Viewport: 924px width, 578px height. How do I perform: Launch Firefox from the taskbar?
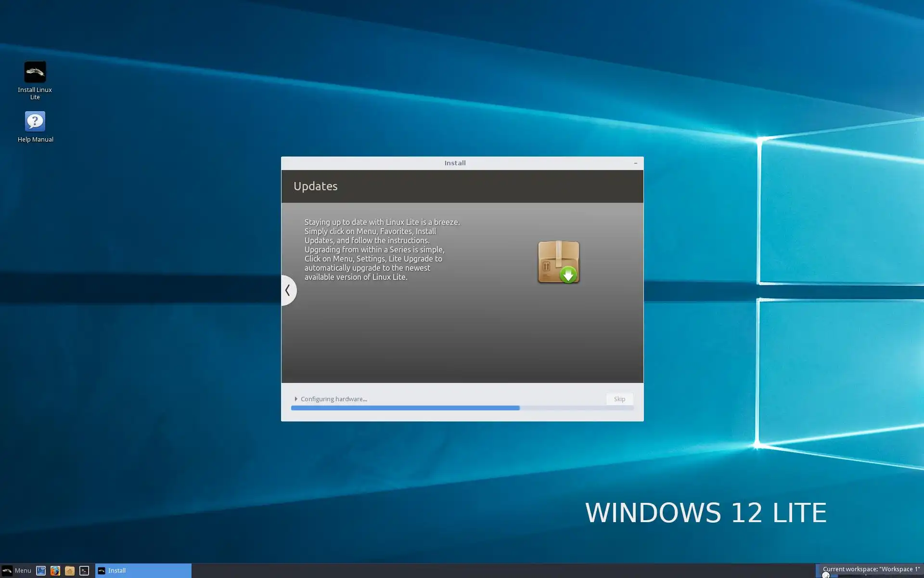click(55, 571)
